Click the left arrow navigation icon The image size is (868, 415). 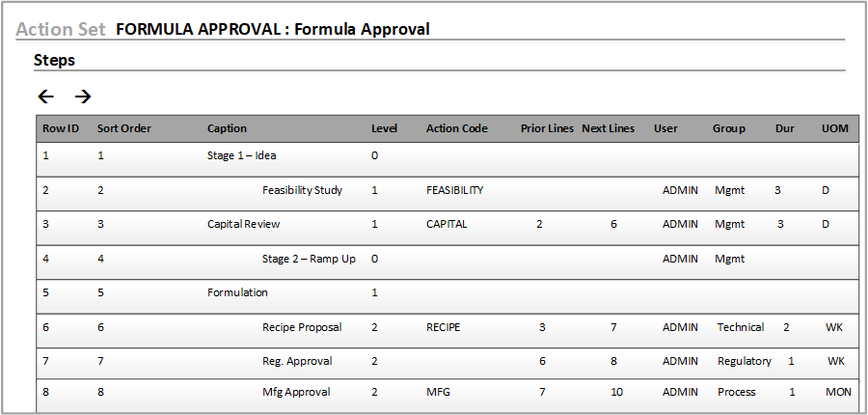pyautogui.click(x=45, y=97)
